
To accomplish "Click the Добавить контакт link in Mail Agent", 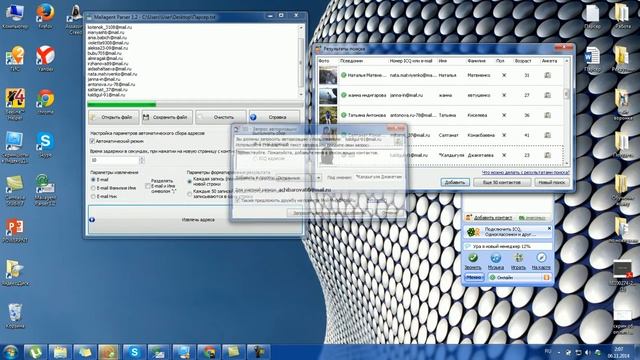I will tap(493, 218).
